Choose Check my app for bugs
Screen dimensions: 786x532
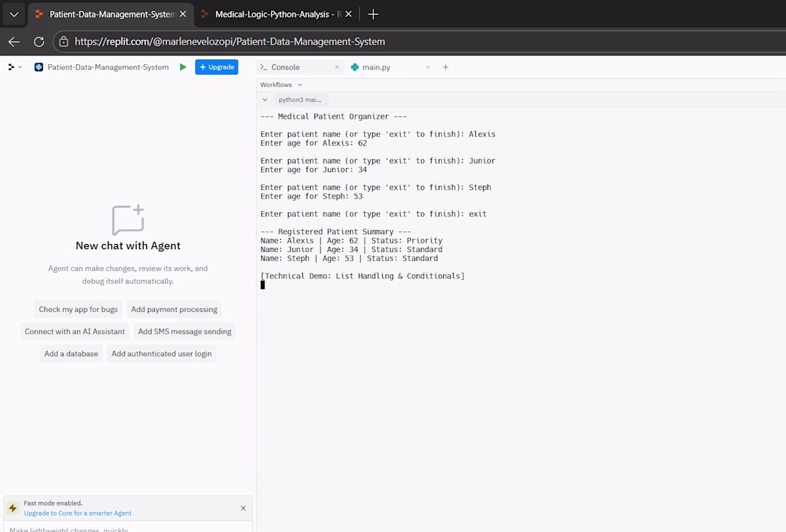pyautogui.click(x=78, y=309)
